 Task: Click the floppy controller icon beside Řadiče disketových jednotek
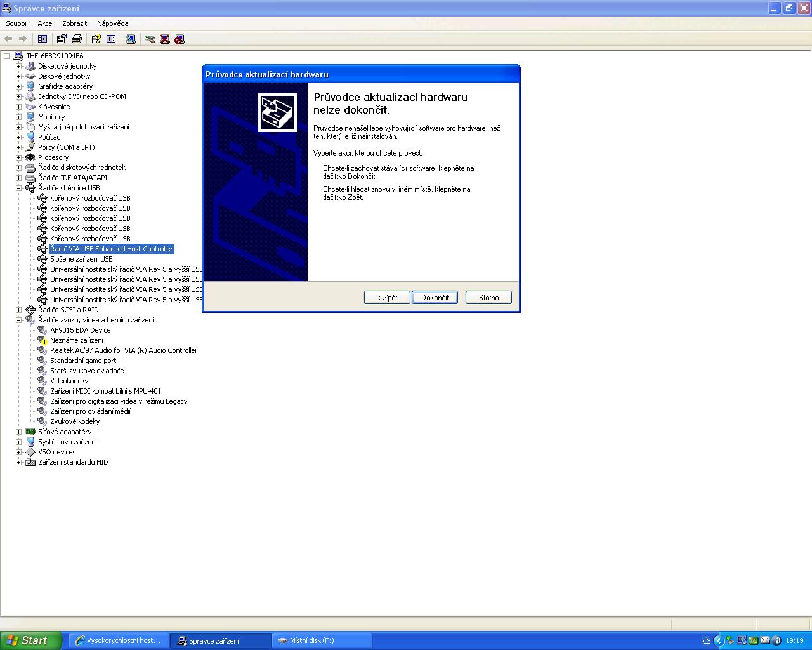30,168
